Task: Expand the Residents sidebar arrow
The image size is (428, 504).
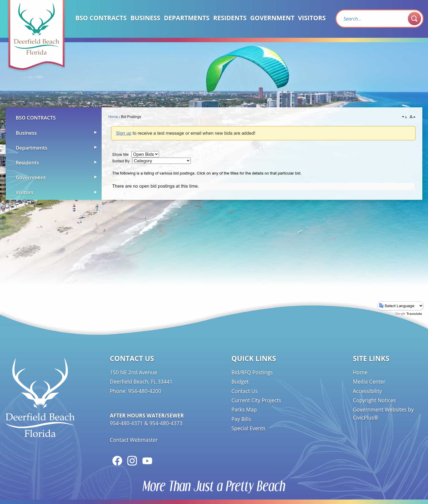Action: tap(95, 162)
